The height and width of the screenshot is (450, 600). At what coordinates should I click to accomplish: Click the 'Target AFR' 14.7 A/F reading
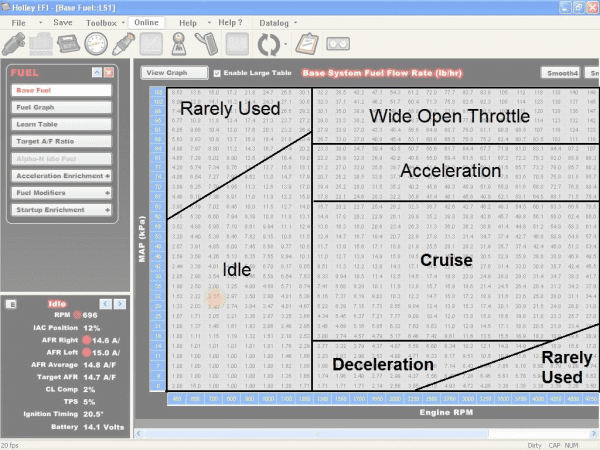tap(76, 377)
